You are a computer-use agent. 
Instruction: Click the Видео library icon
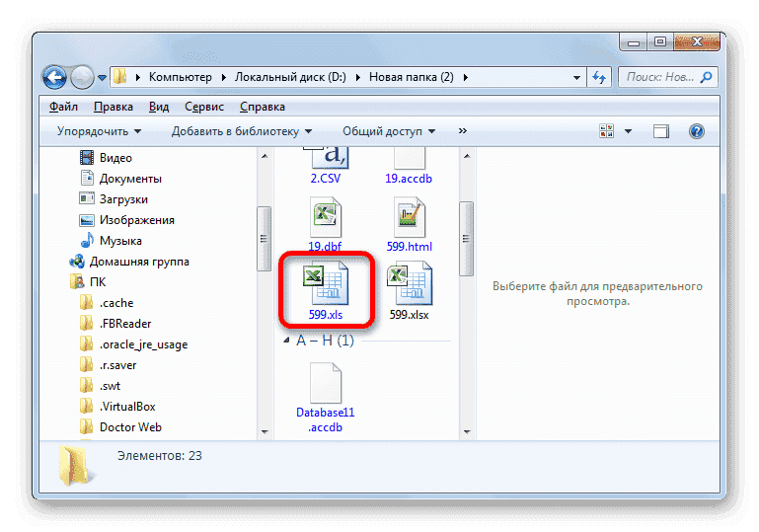point(86,157)
